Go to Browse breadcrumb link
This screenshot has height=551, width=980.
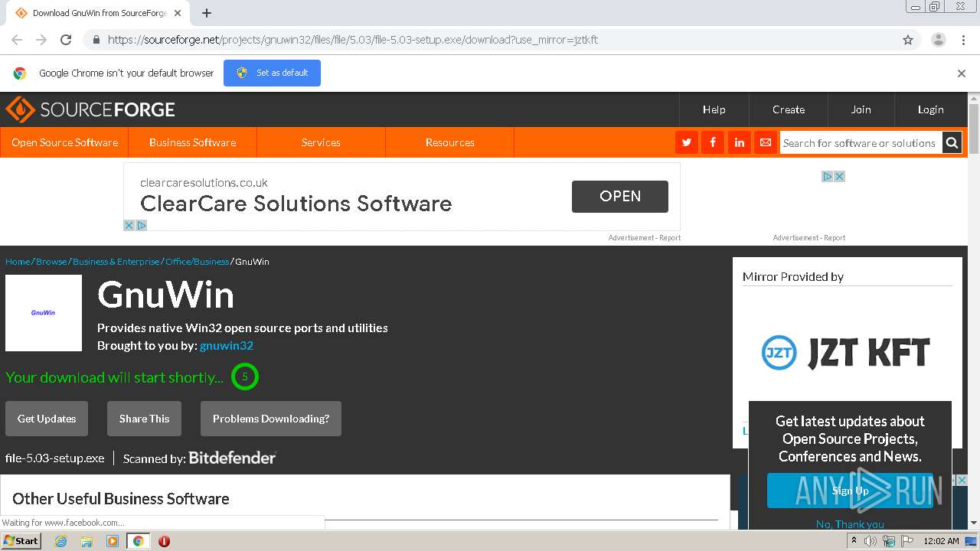coord(51,262)
